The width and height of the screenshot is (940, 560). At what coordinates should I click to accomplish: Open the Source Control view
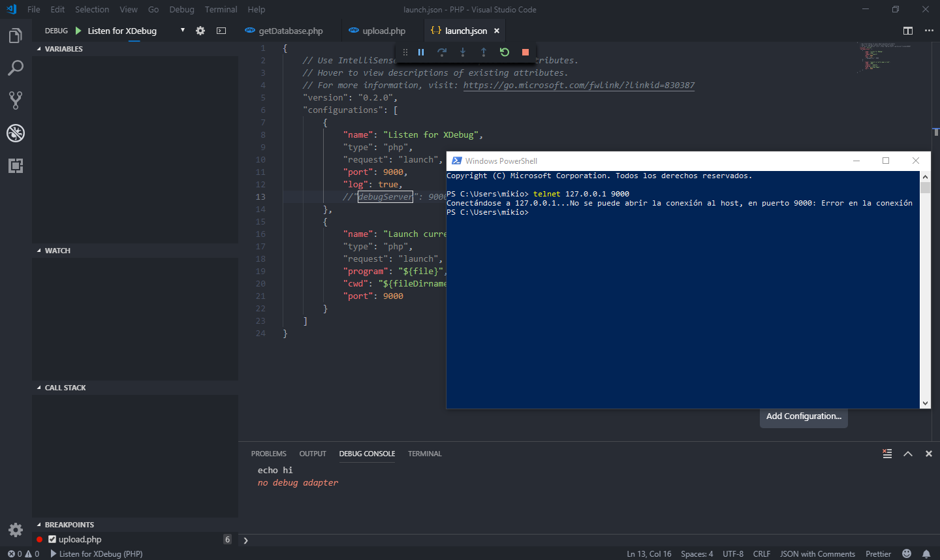pyautogui.click(x=16, y=100)
